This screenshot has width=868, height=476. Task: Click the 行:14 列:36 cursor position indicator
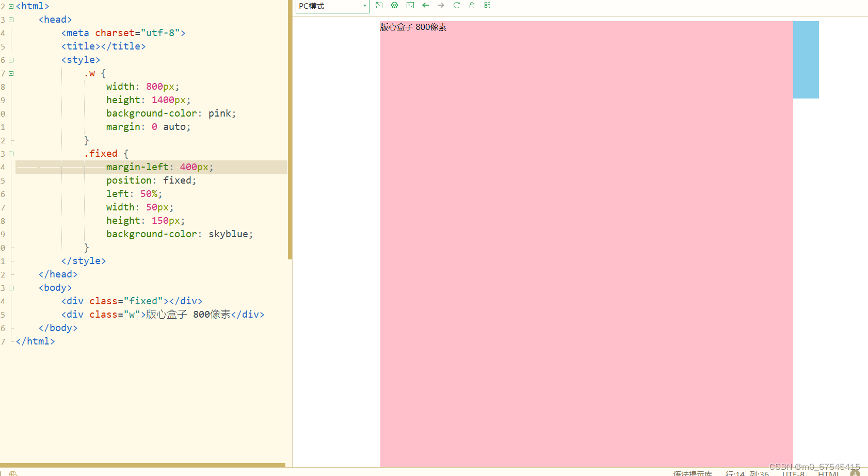point(746,473)
